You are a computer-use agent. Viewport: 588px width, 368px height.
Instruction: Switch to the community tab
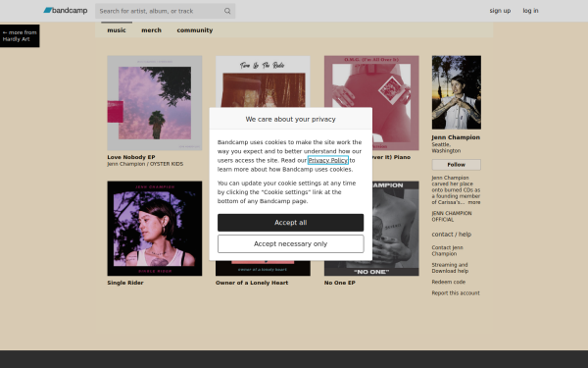pos(195,30)
